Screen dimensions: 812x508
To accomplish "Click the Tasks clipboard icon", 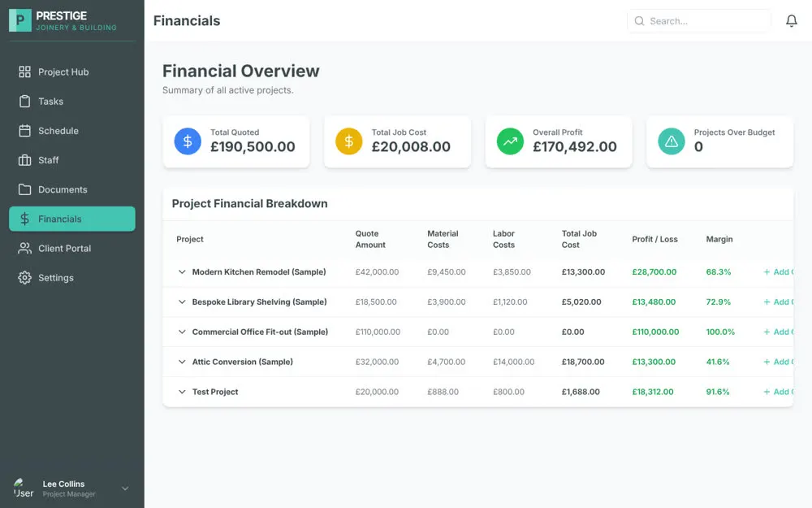I will click(24, 101).
